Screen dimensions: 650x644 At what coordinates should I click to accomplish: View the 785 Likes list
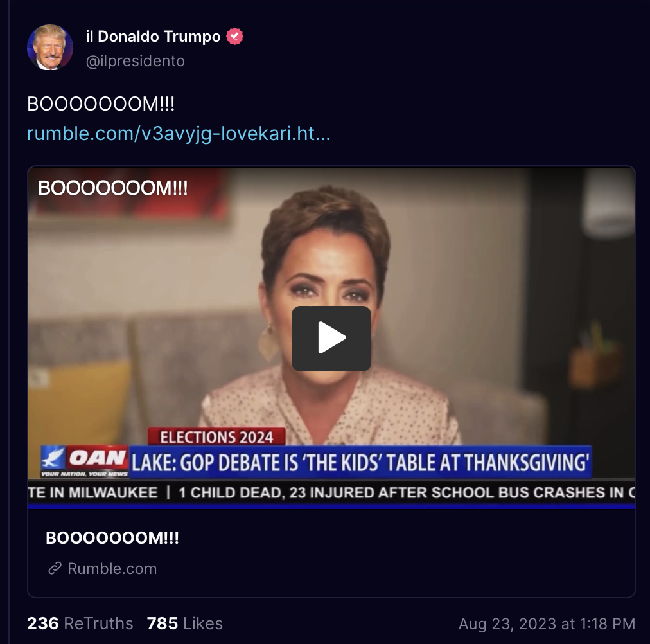(x=185, y=623)
